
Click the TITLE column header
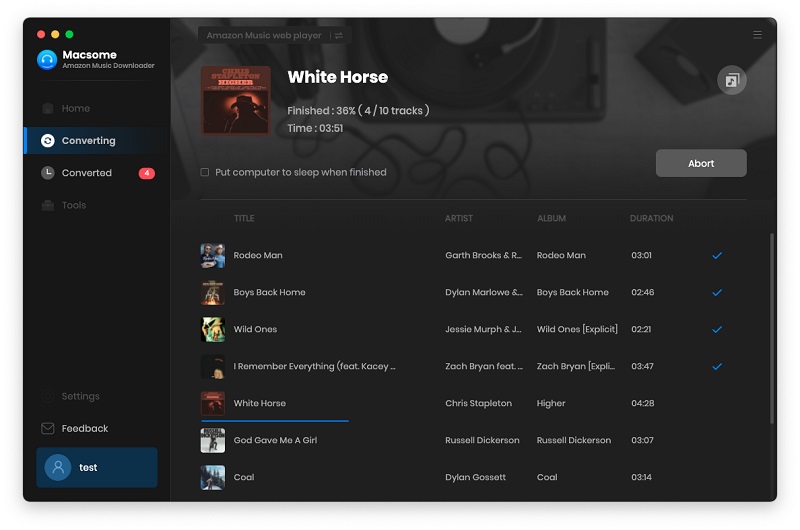pyautogui.click(x=244, y=218)
